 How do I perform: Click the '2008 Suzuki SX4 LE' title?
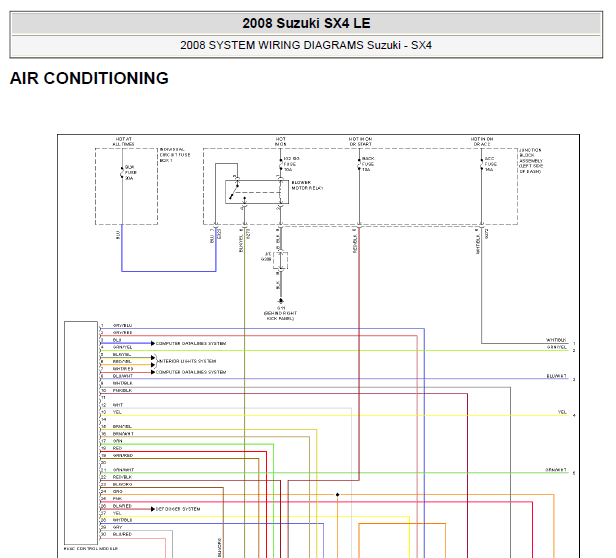point(306,23)
